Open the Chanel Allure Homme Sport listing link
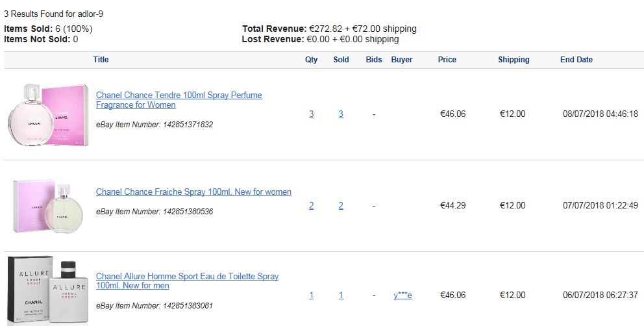 (x=187, y=281)
